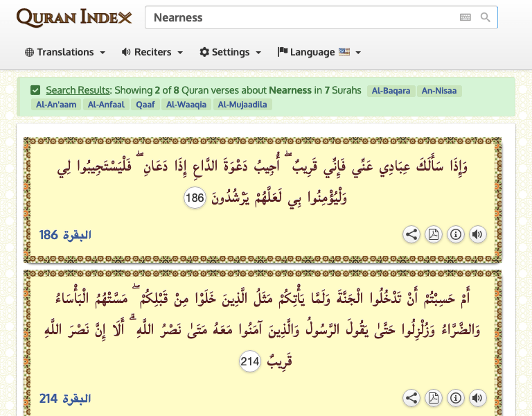Play audio recitation of verse 186

pyautogui.click(x=477, y=234)
